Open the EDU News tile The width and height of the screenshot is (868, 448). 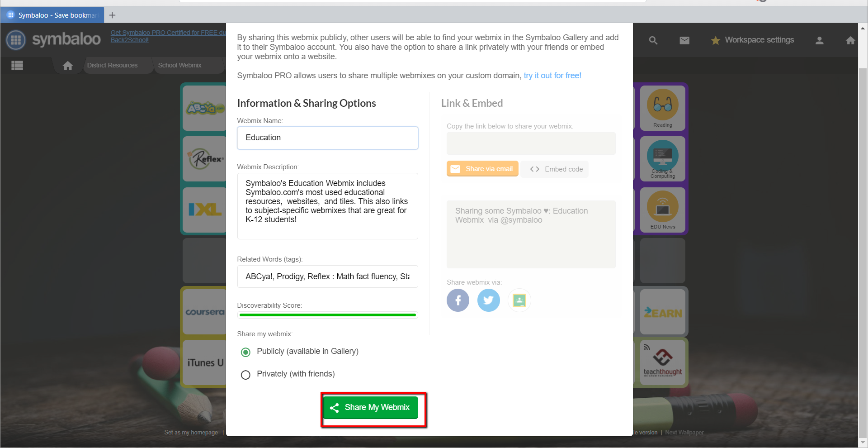click(663, 210)
